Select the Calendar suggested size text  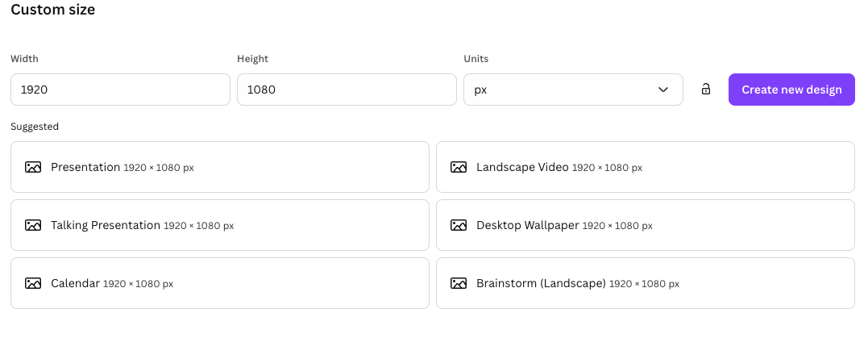[76, 284]
